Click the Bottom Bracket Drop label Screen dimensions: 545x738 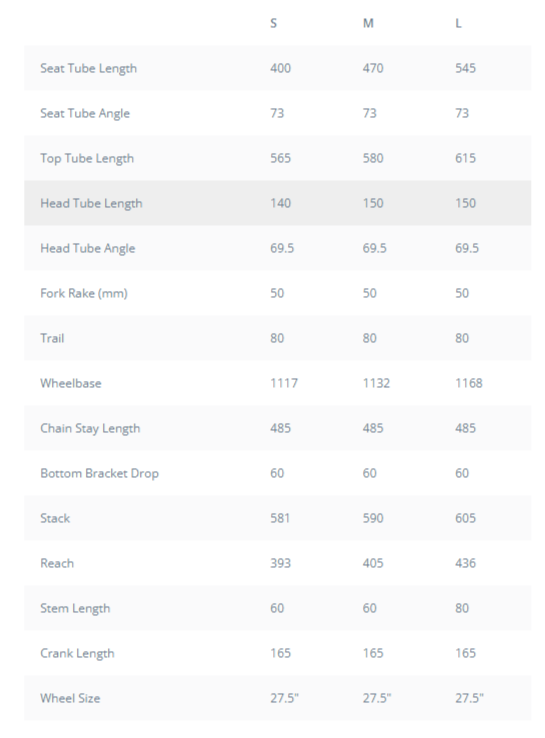pos(99,473)
